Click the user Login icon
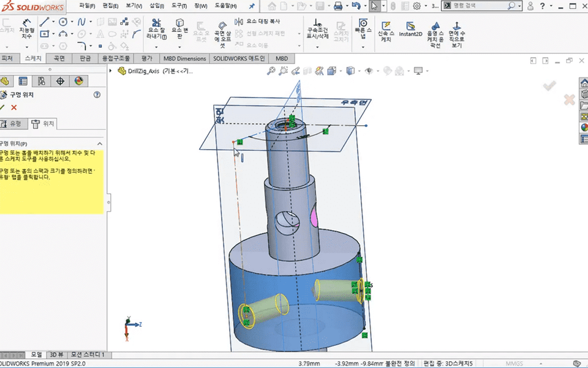 pyautogui.click(x=530, y=6)
